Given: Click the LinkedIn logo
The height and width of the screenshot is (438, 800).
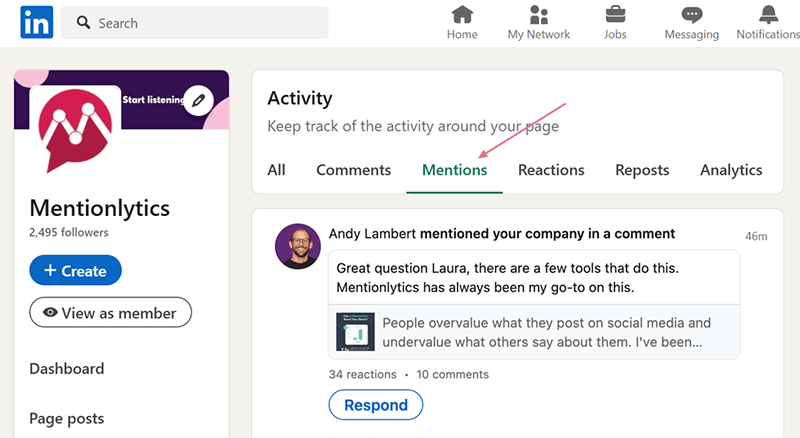Looking at the screenshot, I should pyautogui.click(x=36, y=22).
